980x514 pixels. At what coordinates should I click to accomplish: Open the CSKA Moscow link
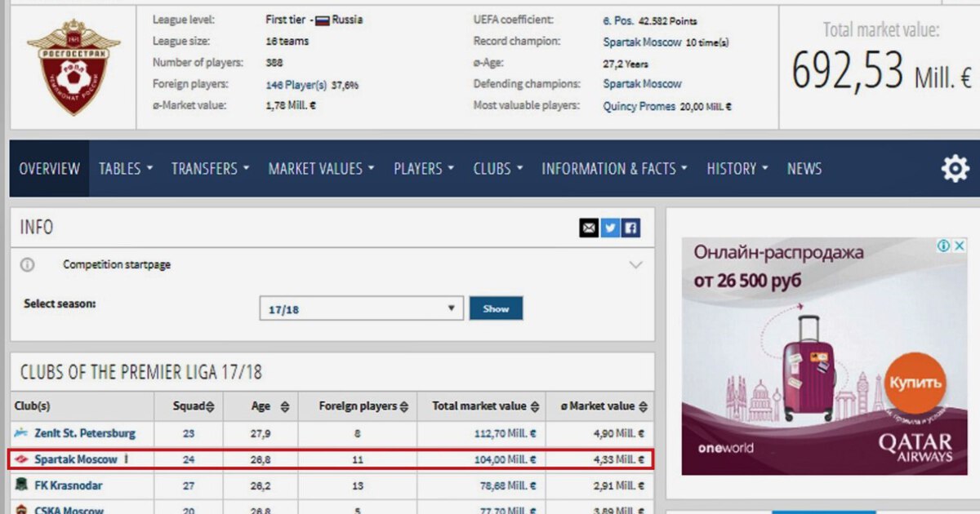coord(69,510)
